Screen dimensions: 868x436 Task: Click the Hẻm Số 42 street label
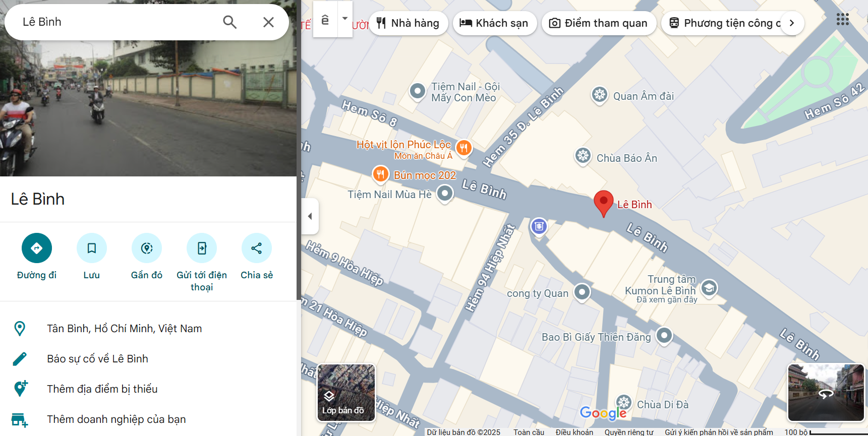point(835,101)
